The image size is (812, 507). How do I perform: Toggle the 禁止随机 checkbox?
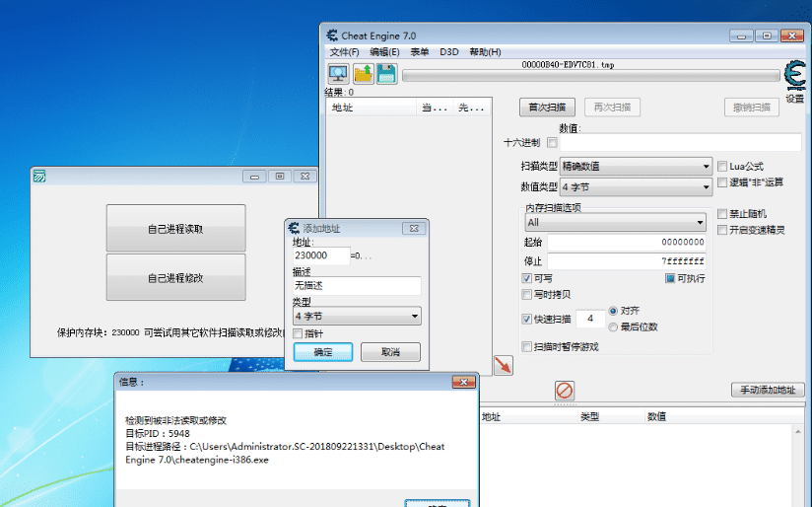tap(722, 214)
